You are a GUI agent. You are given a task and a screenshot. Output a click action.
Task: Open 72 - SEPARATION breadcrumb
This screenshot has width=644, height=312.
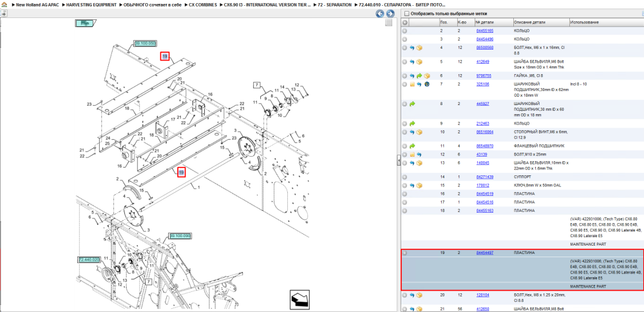(334, 5)
